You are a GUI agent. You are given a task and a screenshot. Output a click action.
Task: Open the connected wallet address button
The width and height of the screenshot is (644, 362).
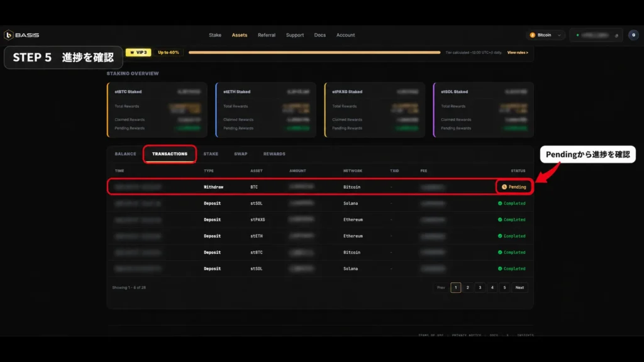pos(596,35)
